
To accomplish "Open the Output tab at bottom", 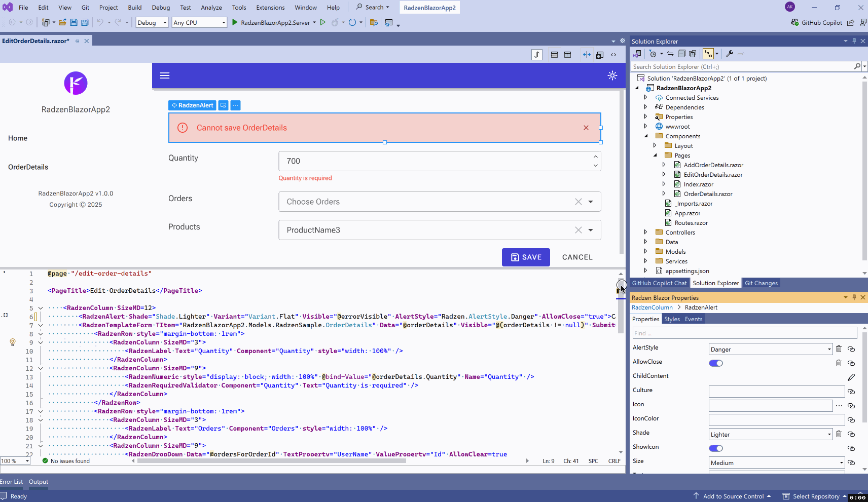I will [x=39, y=482].
